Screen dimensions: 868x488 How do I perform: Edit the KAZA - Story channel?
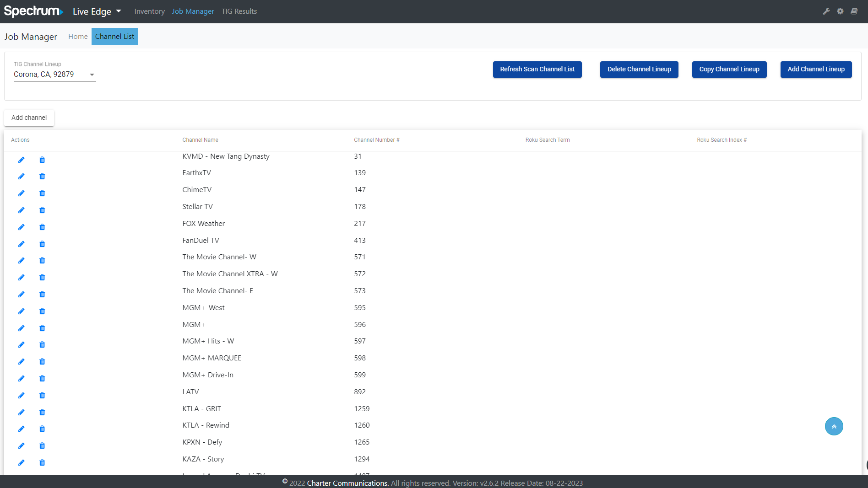22,463
